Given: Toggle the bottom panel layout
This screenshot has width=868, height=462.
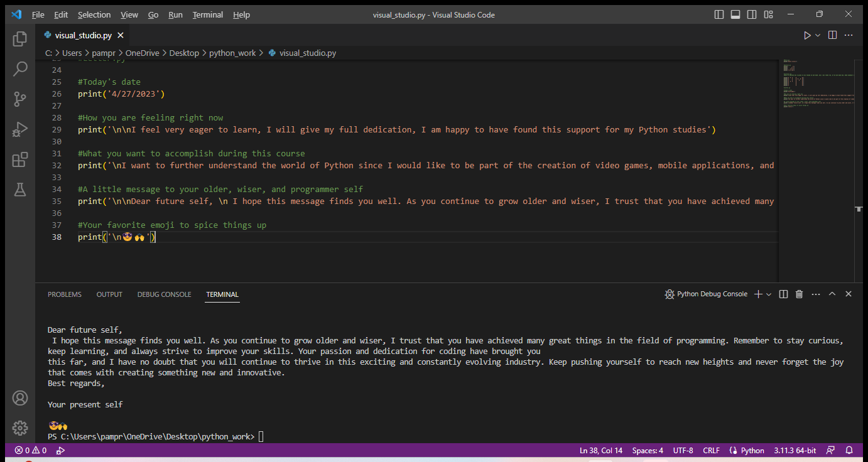Looking at the screenshot, I should point(735,14).
